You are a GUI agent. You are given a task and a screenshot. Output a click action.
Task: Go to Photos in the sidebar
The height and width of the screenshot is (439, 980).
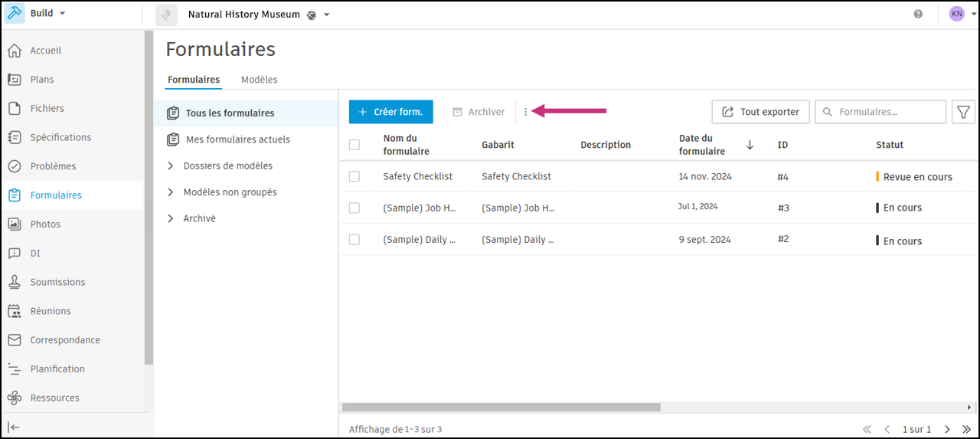tap(45, 224)
